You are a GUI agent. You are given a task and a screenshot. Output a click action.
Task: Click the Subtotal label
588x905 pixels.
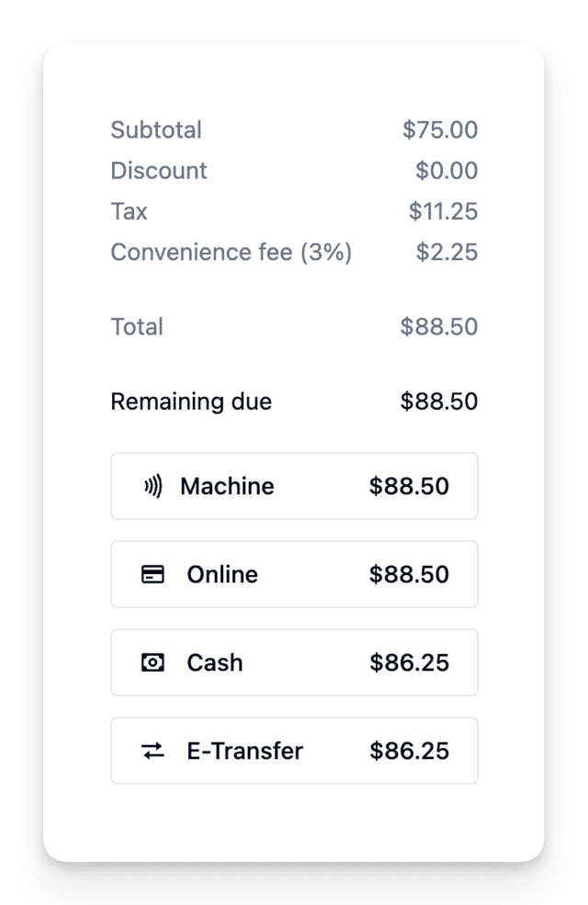click(x=156, y=130)
